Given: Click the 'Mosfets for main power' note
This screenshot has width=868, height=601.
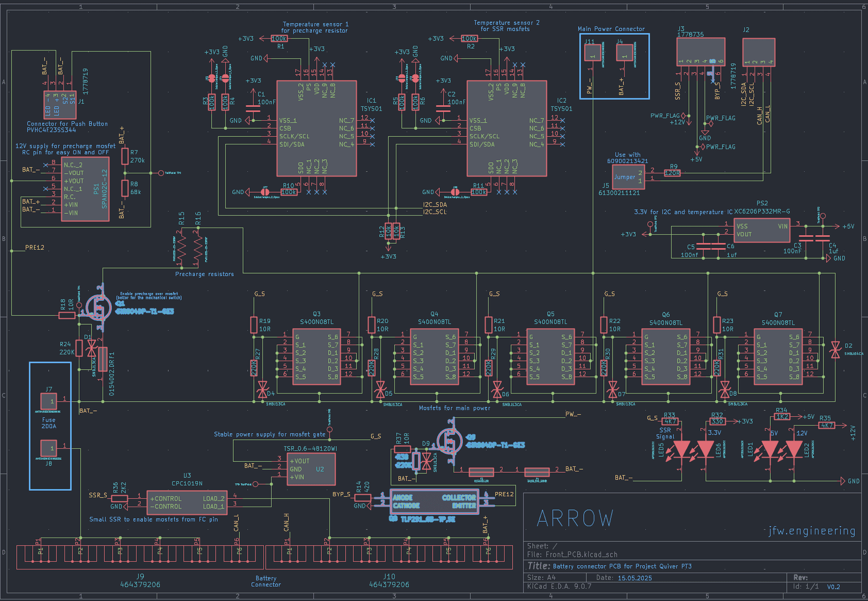Looking at the screenshot, I should 454,408.
